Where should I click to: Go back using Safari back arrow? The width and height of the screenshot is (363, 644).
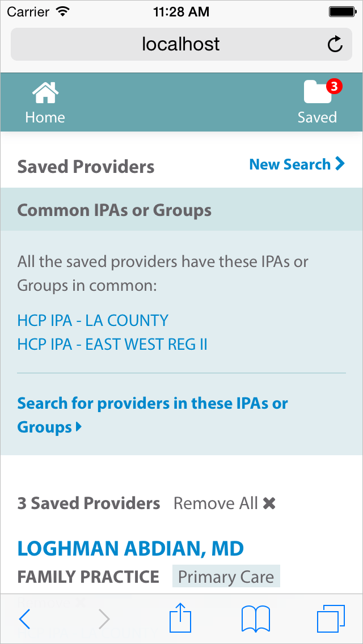24,618
